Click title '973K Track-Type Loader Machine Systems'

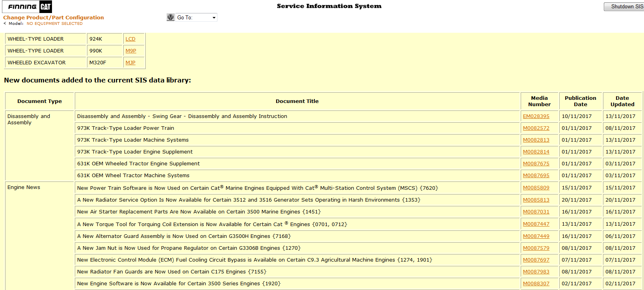[133, 140]
